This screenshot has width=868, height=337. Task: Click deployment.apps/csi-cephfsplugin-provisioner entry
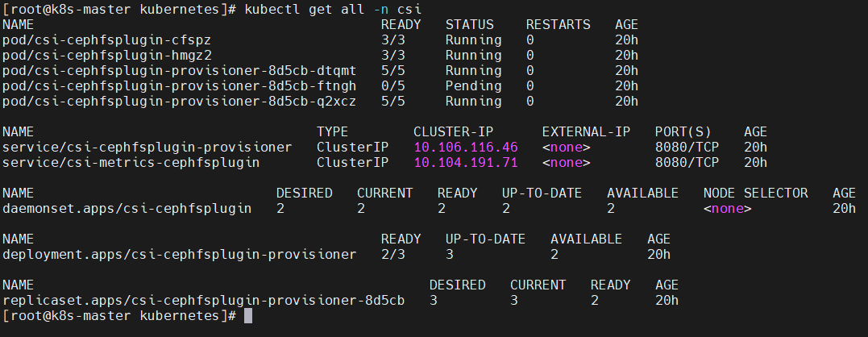tap(179, 255)
